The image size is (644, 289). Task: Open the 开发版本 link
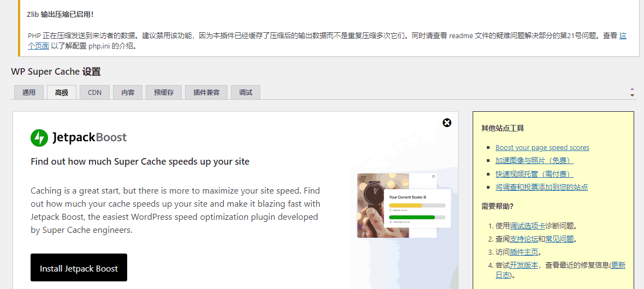tap(524, 265)
